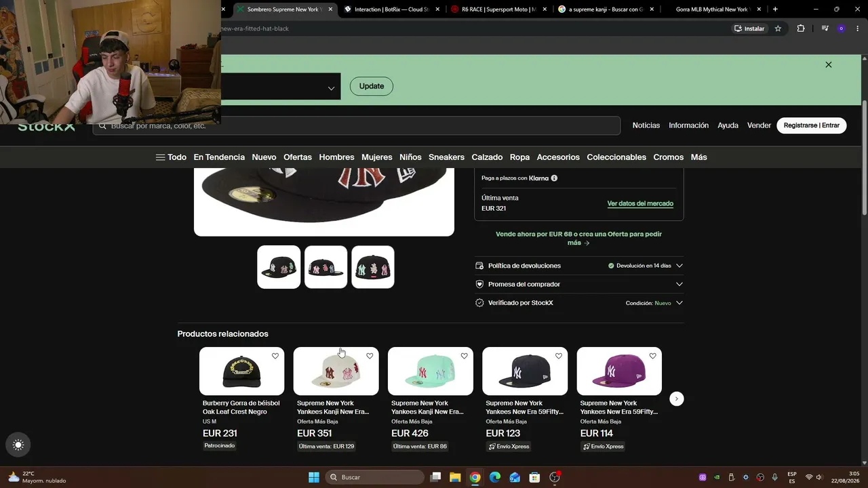
Task: Switch to the Interaction BotRix tab
Action: pos(392,9)
